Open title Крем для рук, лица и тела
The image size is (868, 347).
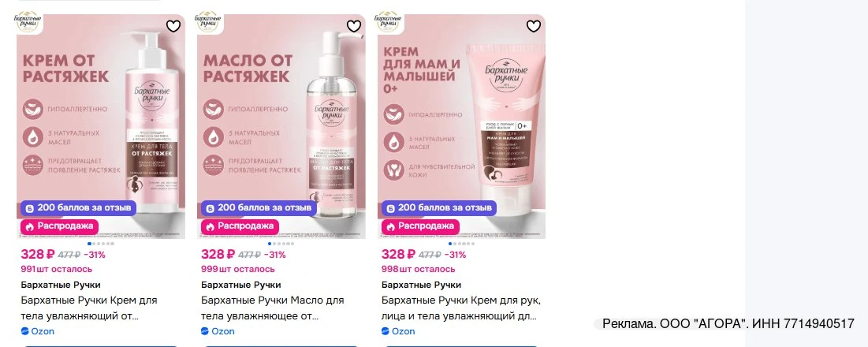click(x=461, y=309)
